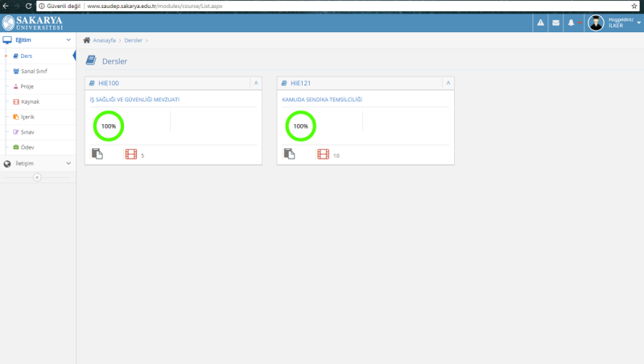The height and width of the screenshot is (364, 644).
Task: Click the 100% progress circle in HIE100
Action: (x=108, y=126)
